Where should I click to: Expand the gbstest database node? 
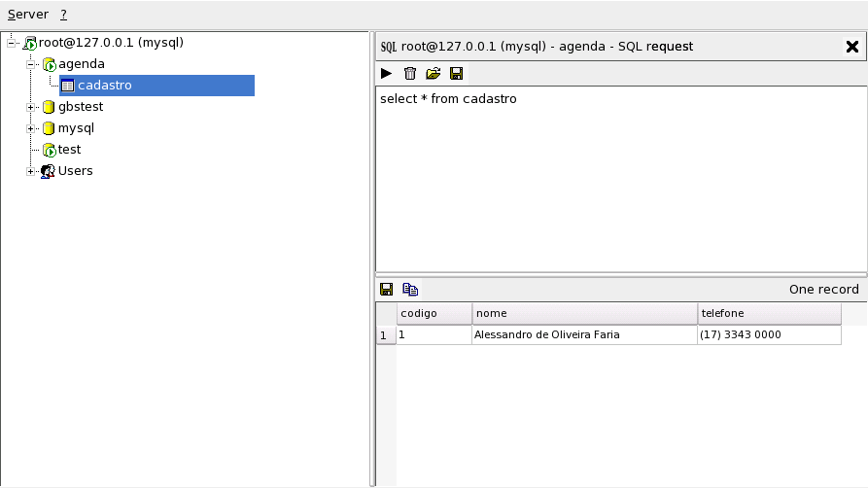pos(30,108)
